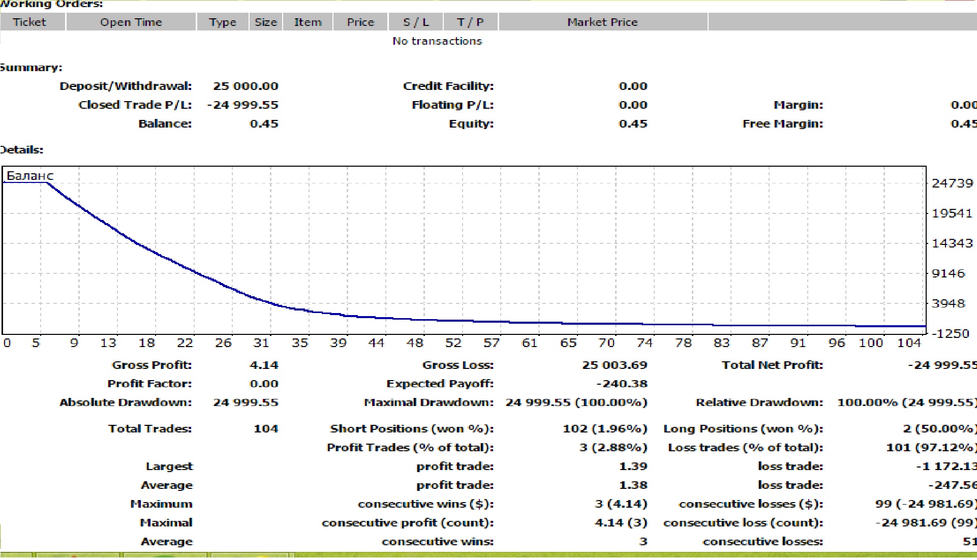Click the 19541 y-axis label
Screen dimensions: 977x560
952,213
